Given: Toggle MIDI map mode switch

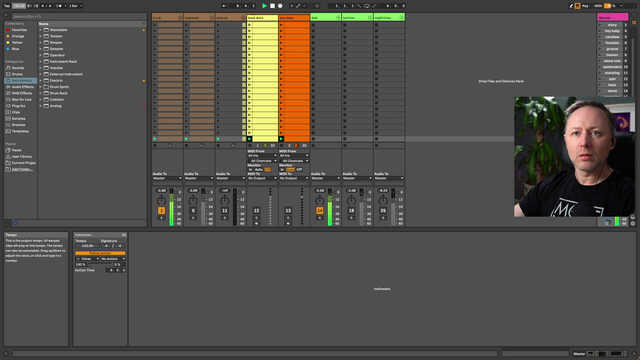Looking at the screenshot, I should point(598,6).
